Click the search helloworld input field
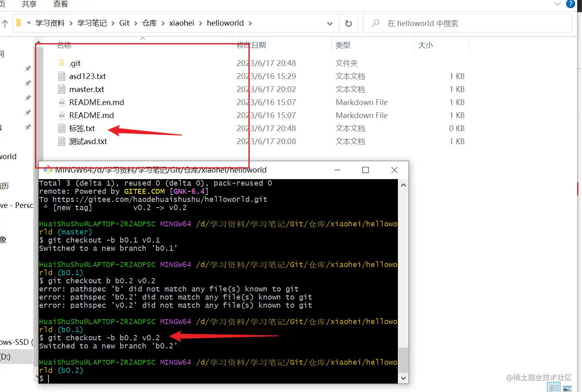The image size is (582, 392). (x=467, y=23)
